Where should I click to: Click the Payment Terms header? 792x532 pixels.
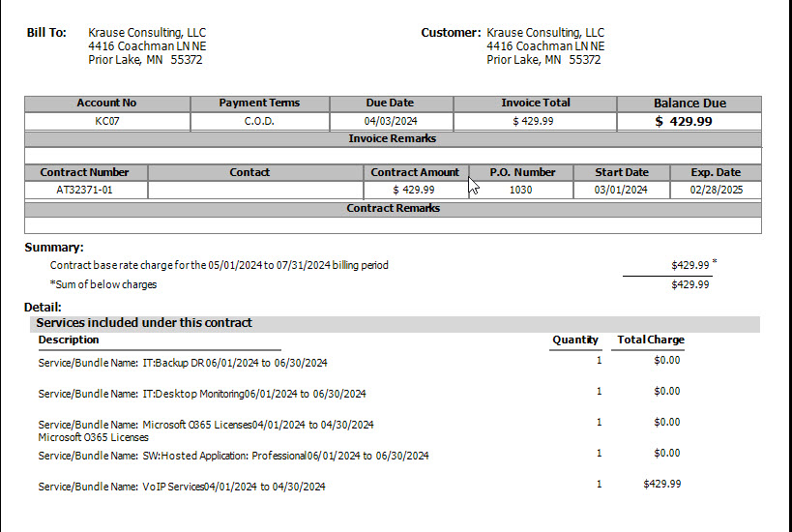point(259,103)
